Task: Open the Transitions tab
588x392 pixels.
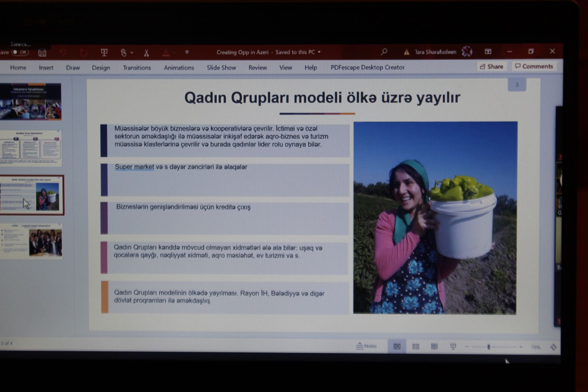Action: coord(137,68)
